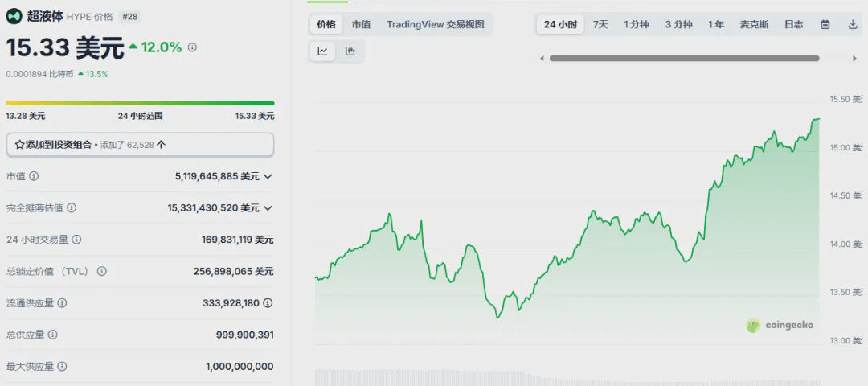The height and width of the screenshot is (386, 868).
Task: Click info icon after 333,928,180 supply
Action: click(268, 303)
